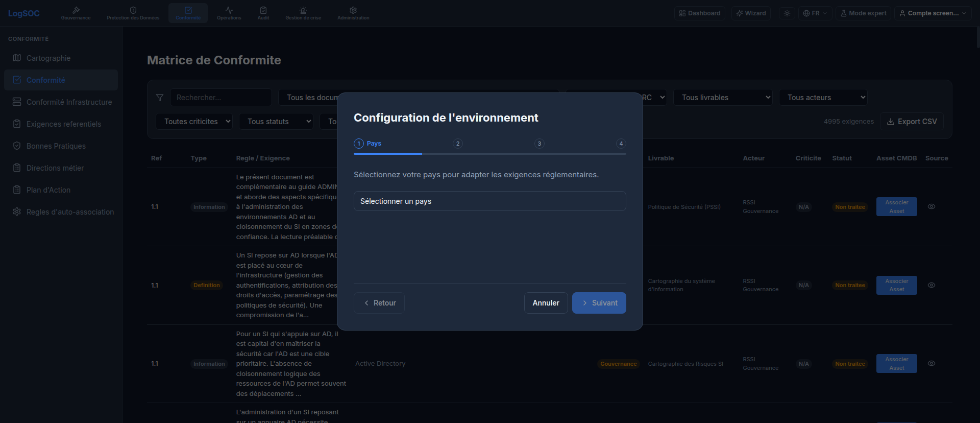Open Directions métier sidebar item
This screenshot has height=423, width=980.
click(61, 168)
